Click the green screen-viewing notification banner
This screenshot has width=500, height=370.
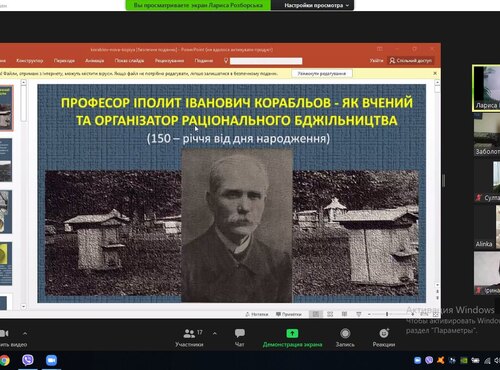[198, 5]
